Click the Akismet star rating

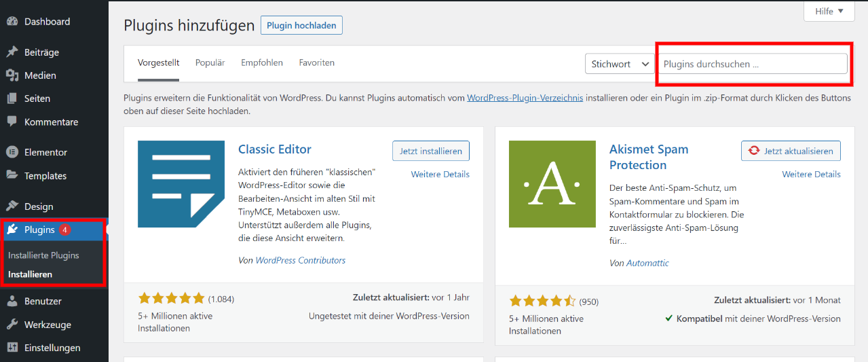542,301
